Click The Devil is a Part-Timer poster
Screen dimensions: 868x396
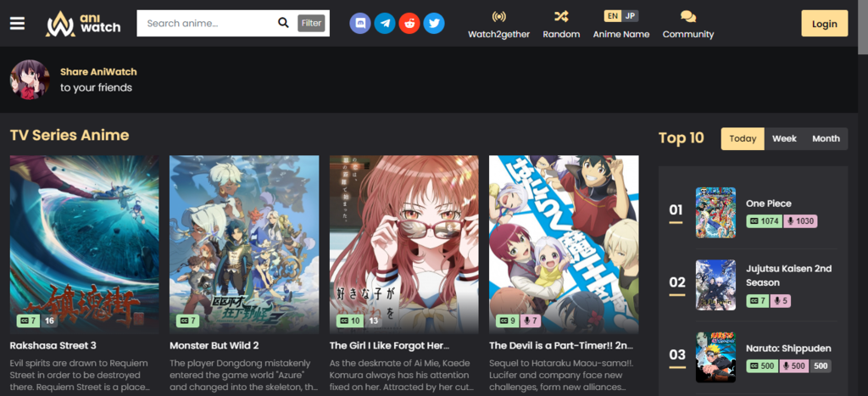click(564, 244)
